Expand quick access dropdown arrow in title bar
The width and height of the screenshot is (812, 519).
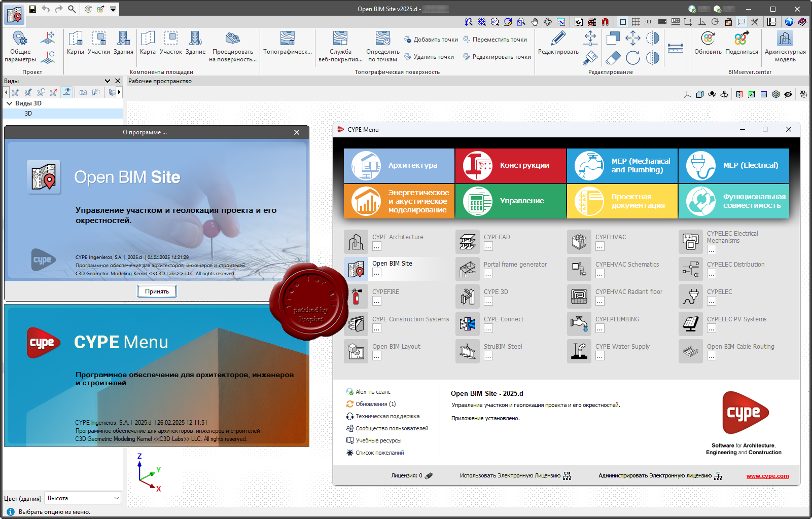click(x=113, y=9)
